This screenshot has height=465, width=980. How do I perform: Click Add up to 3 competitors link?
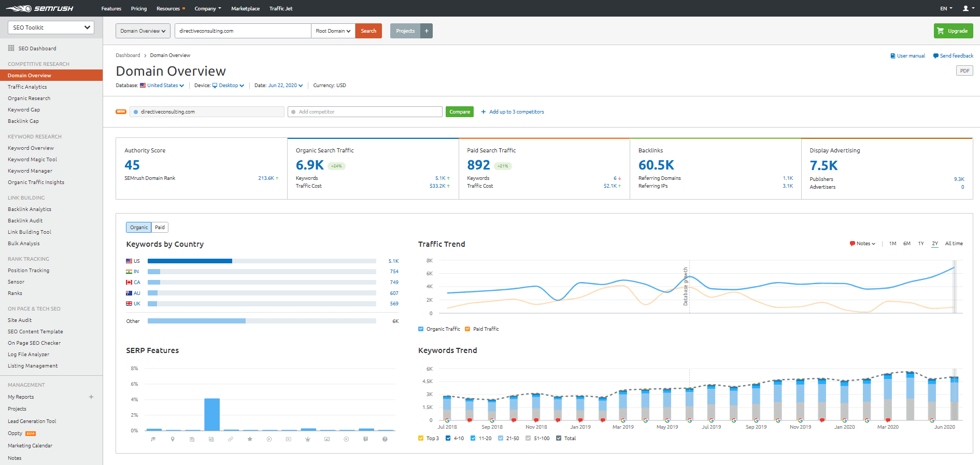(x=513, y=112)
